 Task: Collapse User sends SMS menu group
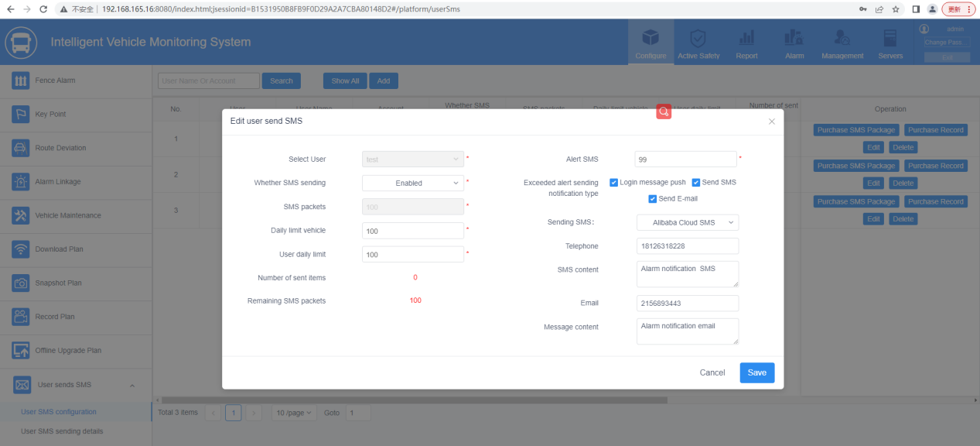click(131, 385)
